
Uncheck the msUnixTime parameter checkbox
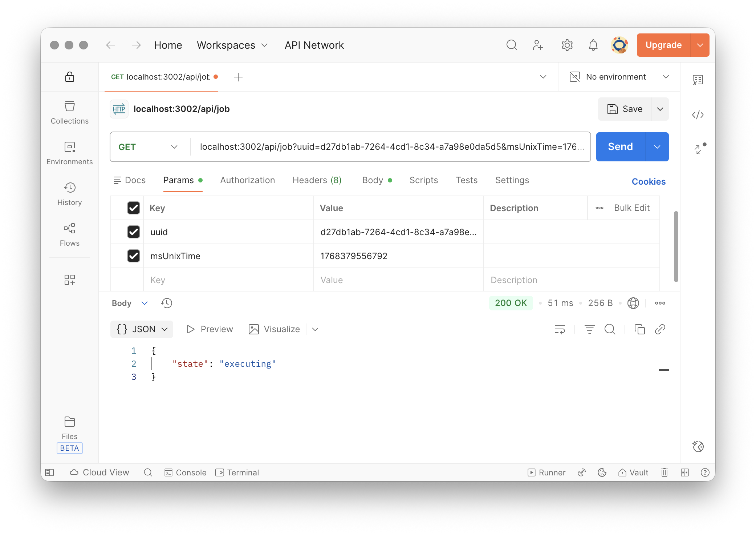(134, 256)
